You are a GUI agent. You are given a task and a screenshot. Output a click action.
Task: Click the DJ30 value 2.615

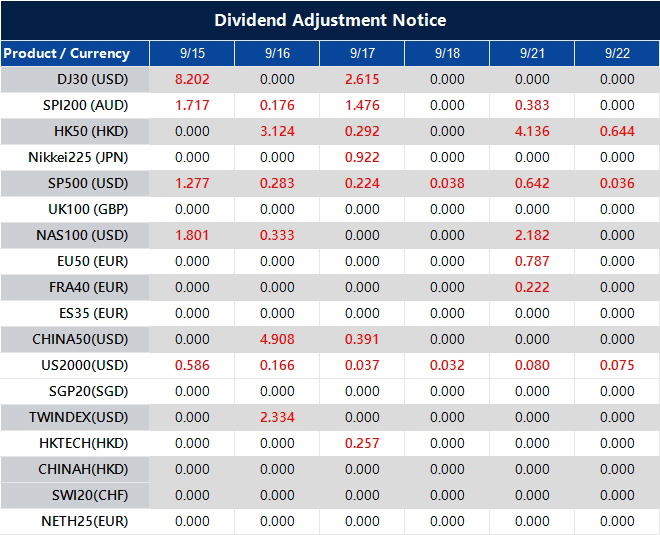pos(362,79)
